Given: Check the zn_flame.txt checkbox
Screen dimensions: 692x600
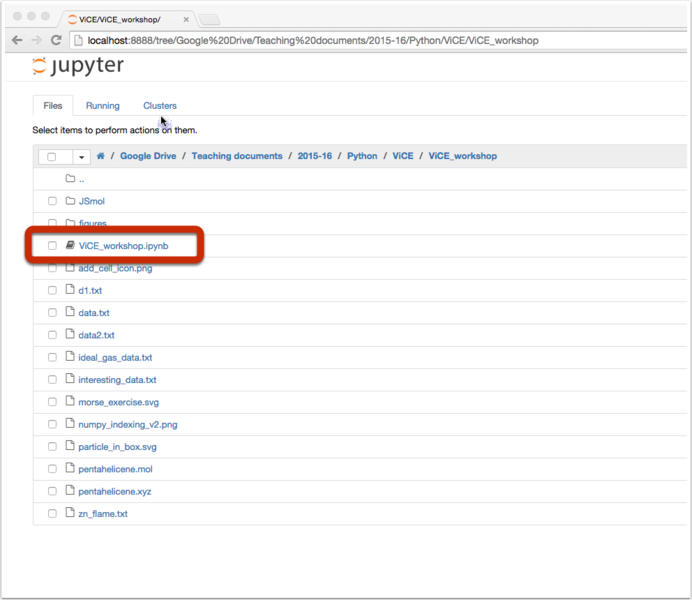Looking at the screenshot, I should [x=52, y=514].
